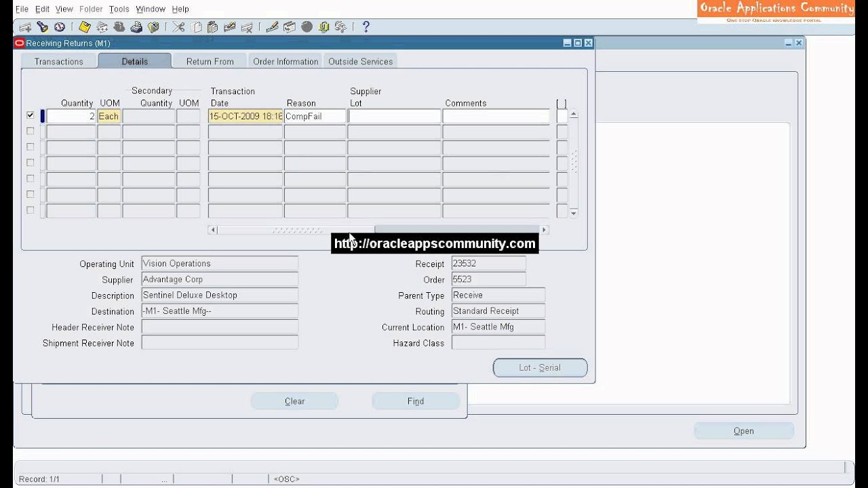
Task: Check the seventh row checkbox
Action: [30, 210]
